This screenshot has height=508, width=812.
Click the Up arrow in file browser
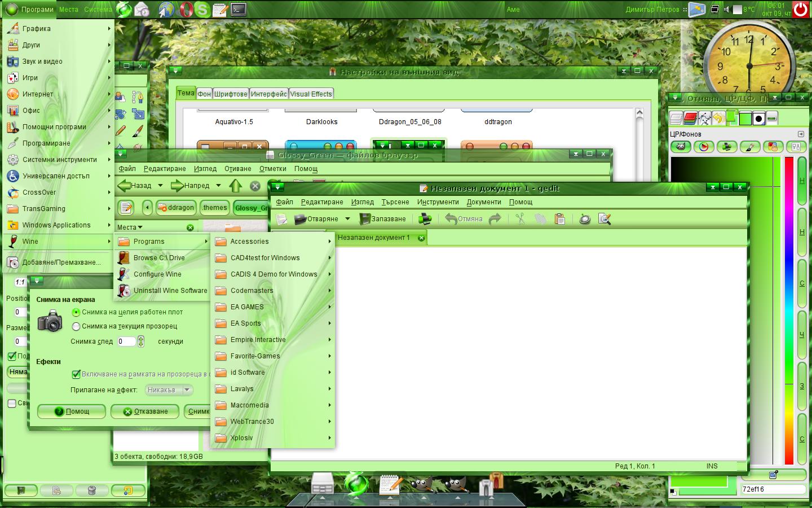[236, 186]
